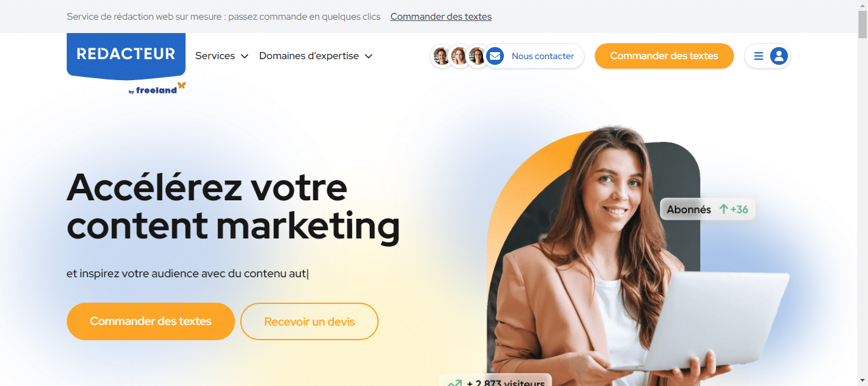
Task: Click Commander des textes in the top banner
Action: coord(441,17)
